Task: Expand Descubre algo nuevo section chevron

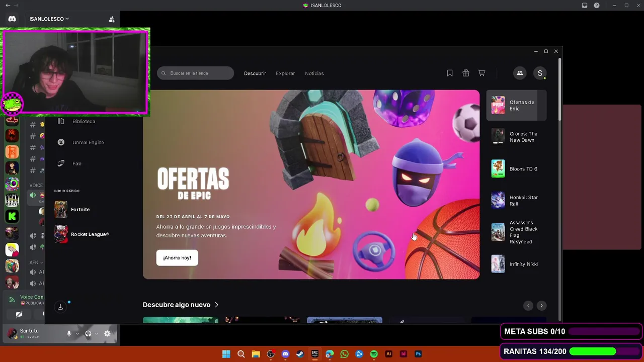Action: tap(217, 305)
